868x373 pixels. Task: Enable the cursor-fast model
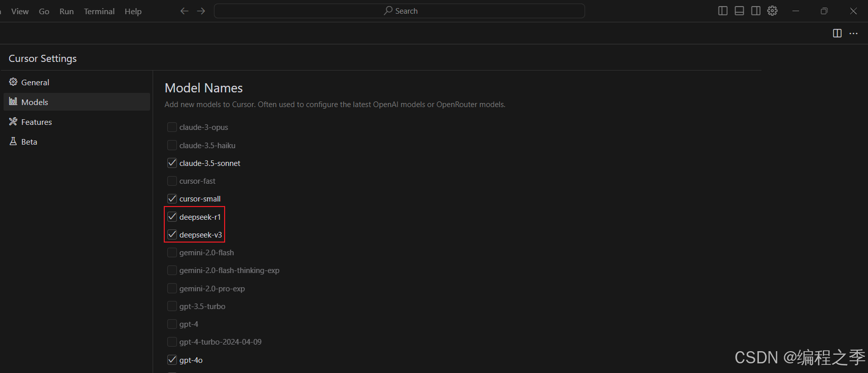click(172, 181)
